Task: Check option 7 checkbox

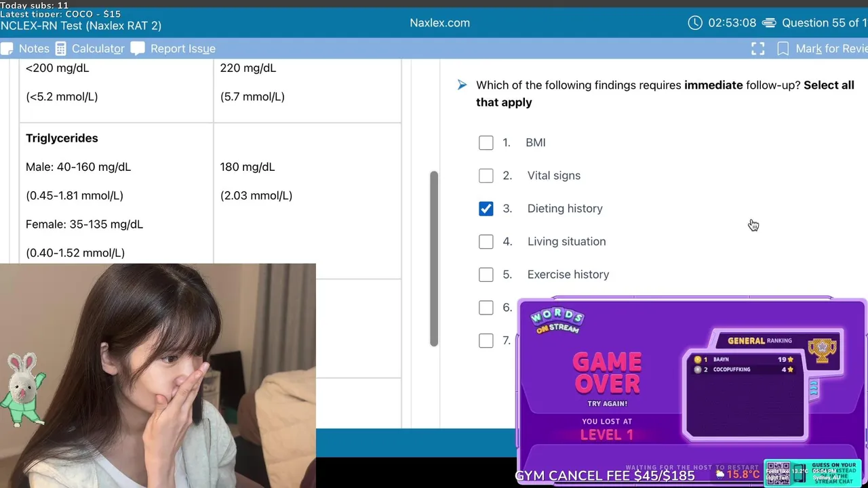Action: pyautogui.click(x=486, y=341)
